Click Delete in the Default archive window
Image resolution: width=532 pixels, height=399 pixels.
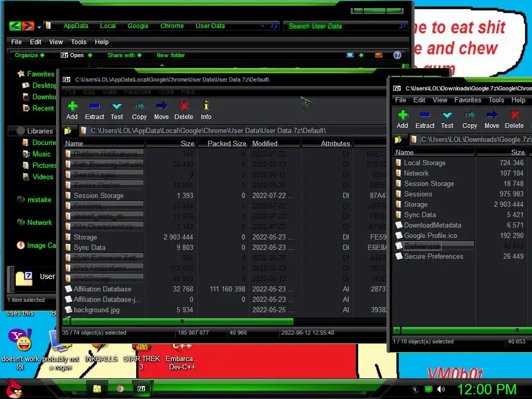184,111
